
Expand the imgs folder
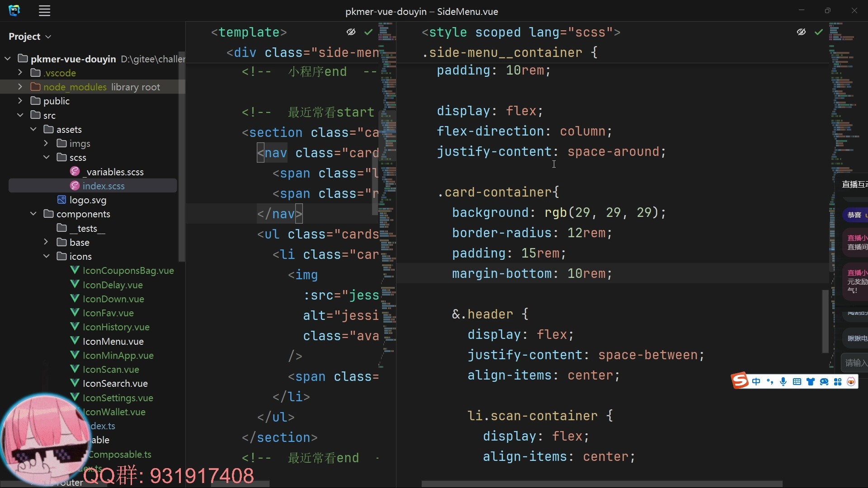46,143
